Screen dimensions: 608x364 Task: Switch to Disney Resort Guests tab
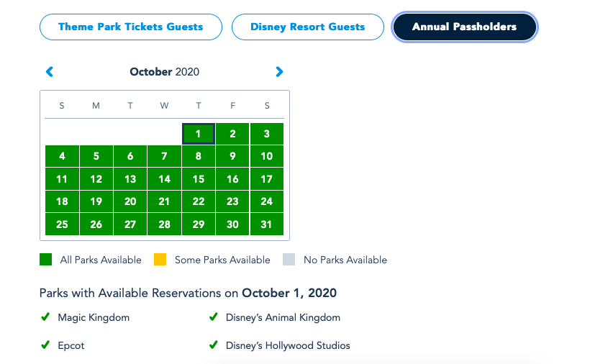pyautogui.click(x=307, y=27)
